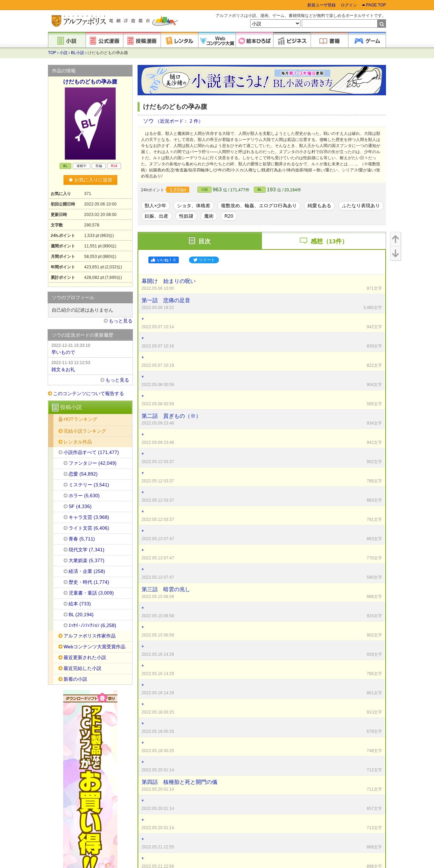This screenshot has width=434, height=868.
Task: Select the 獣人×少年 tag
Action: pyautogui.click(x=155, y=206)
